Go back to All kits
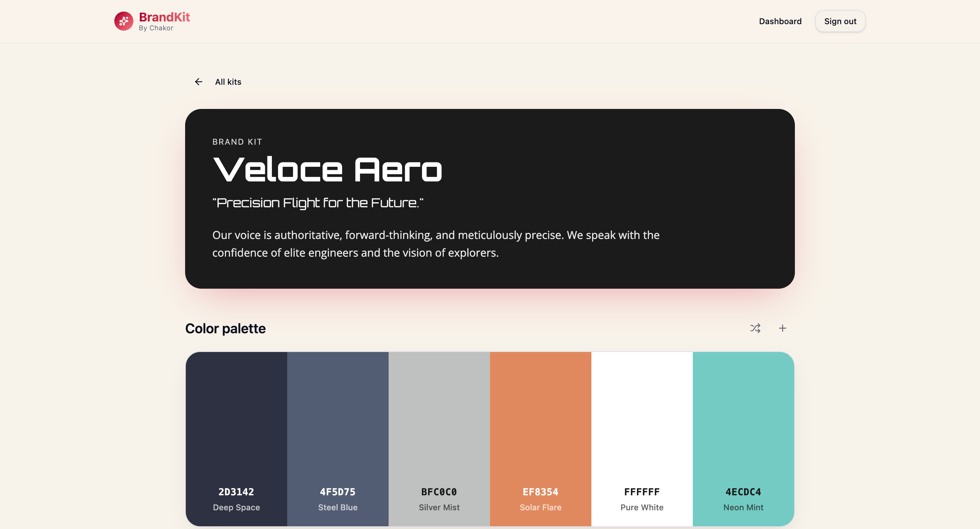The image size is (980, 529). pos(228,82)
